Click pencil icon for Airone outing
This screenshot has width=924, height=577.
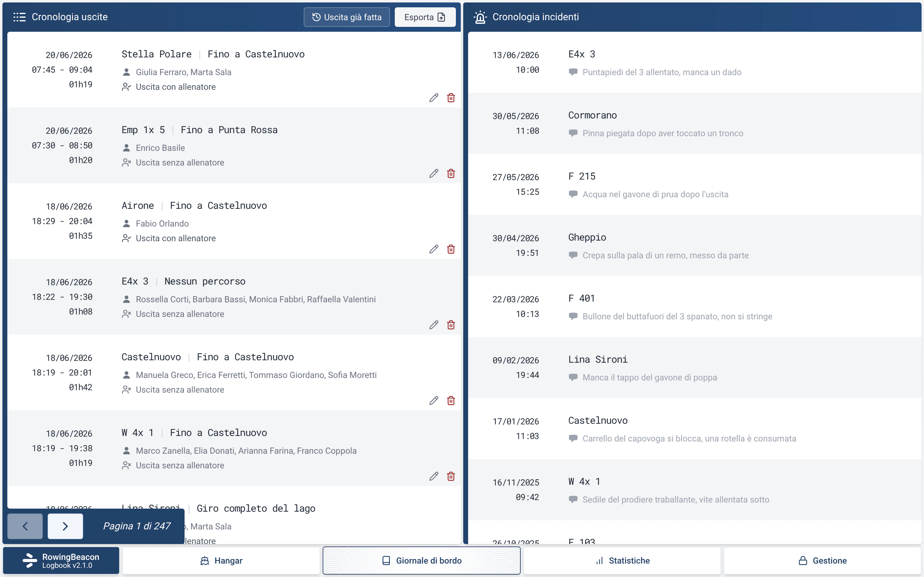click(x=433, y=249)
